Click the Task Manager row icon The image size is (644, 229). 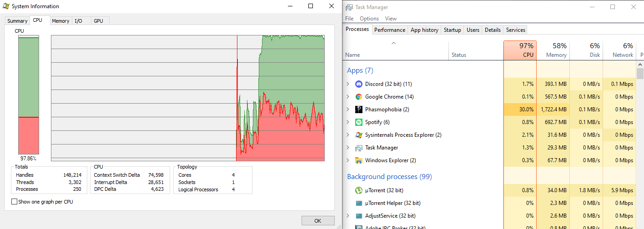[x=358, y=148]
